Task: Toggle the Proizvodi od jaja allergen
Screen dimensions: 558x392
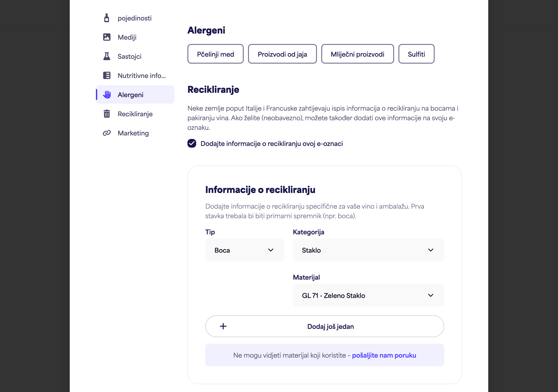Action: tap(282, 54)
